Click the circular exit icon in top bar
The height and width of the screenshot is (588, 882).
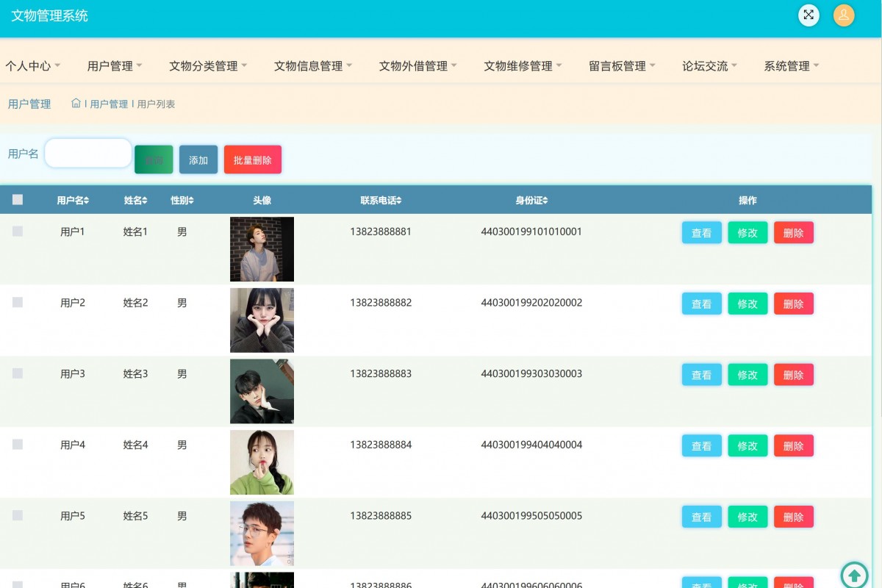click(808, 15)
